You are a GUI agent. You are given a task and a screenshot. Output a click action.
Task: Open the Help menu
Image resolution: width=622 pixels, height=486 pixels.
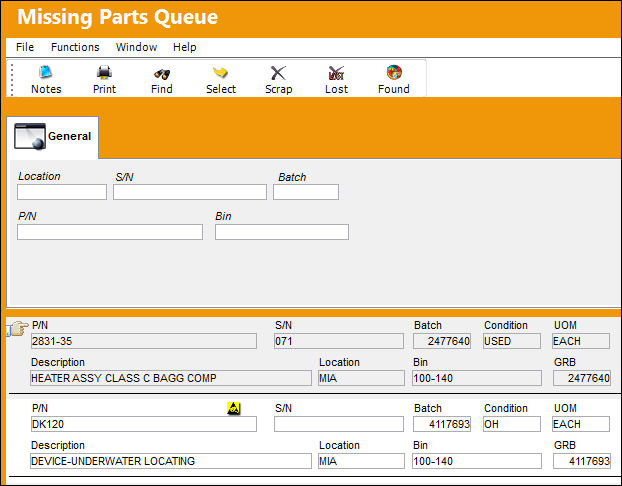click(x=184, y=47)
